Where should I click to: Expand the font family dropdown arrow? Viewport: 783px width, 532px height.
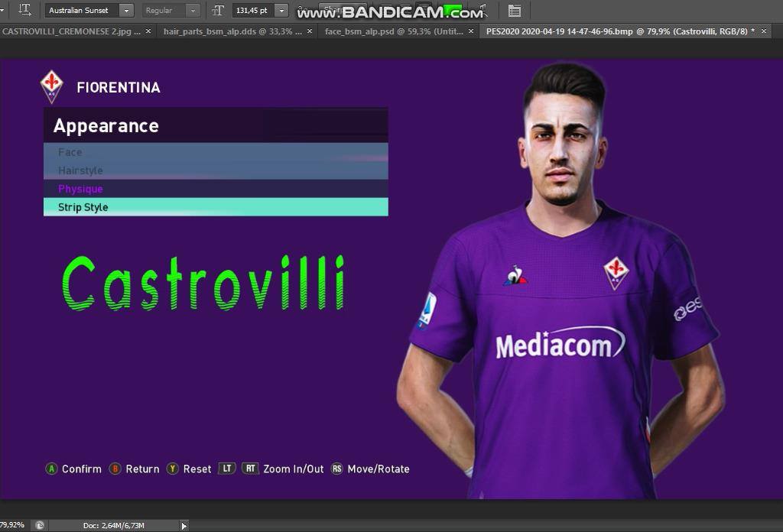coord(126,10)
